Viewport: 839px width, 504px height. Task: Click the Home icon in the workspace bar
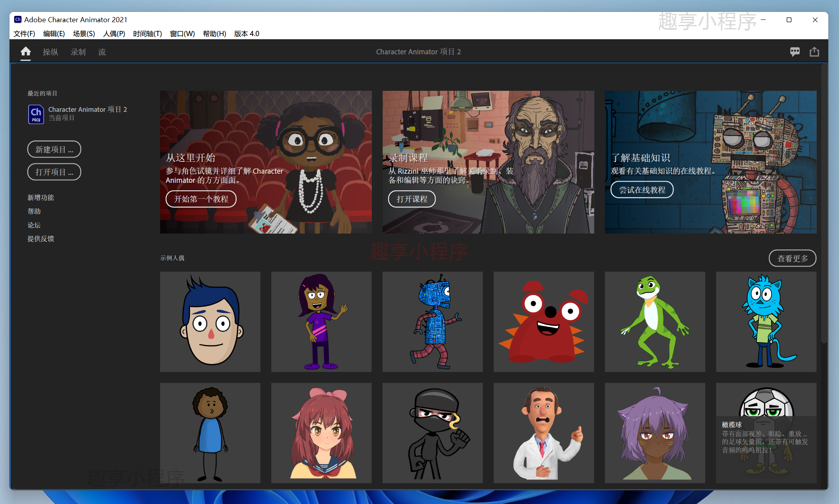point(26,52)
